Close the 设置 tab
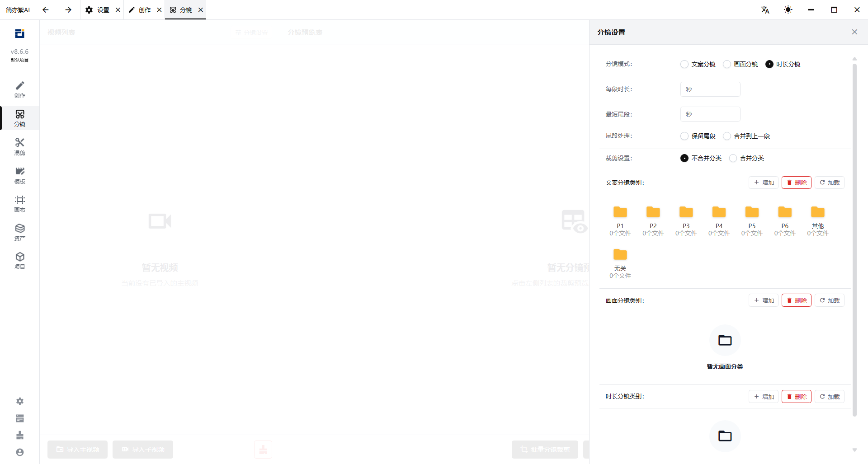The height and width of the screenshot is (464, 868). (x=118, y=10)
